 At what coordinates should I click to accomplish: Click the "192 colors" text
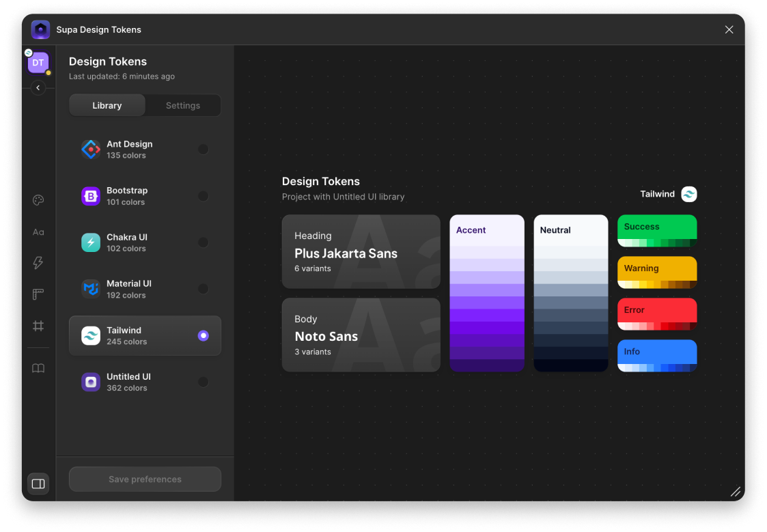[126, 295]
